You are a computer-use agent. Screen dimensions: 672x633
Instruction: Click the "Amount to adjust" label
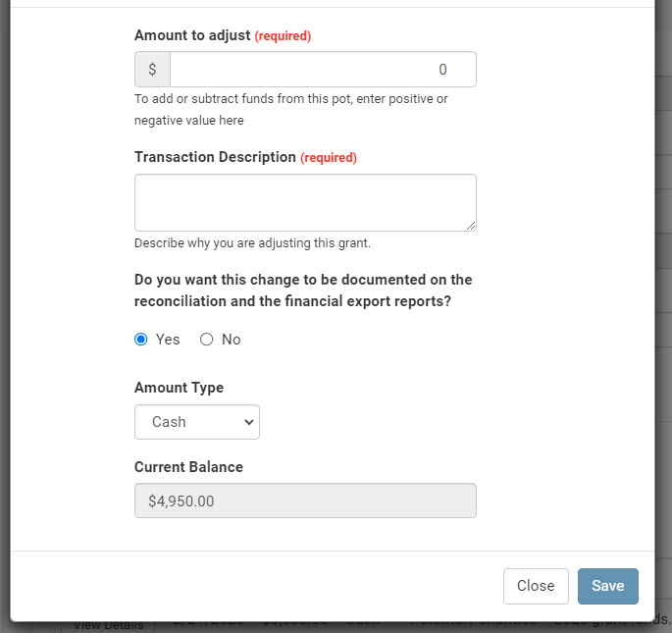pyautogui.click(x=192, y=35)
